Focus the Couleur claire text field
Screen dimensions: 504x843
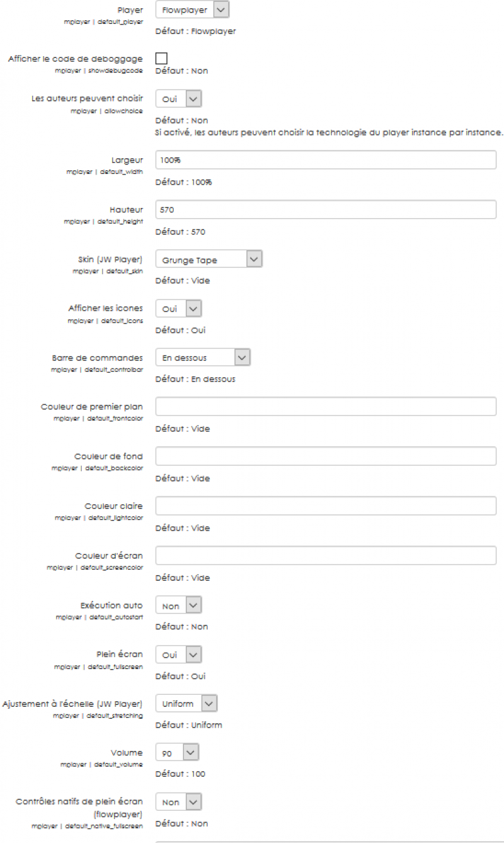click(325, 506)
